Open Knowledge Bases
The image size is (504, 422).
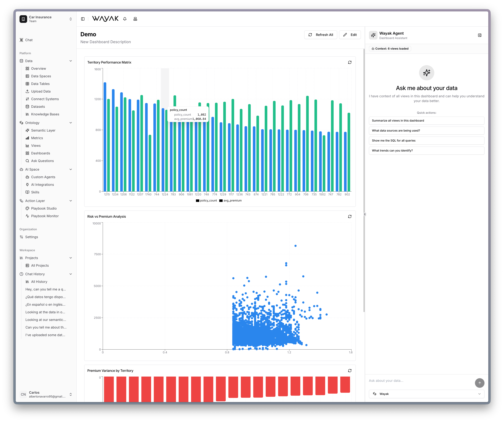click(45, 114)
